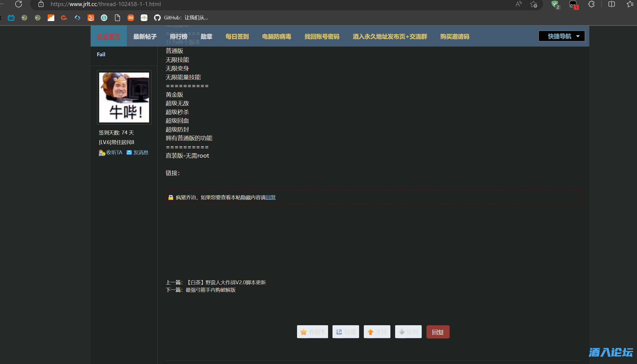This screenshot has height=364, width=637.
Task: Switch to the 论坛首页 tab
Action: (x=108, y=36)
